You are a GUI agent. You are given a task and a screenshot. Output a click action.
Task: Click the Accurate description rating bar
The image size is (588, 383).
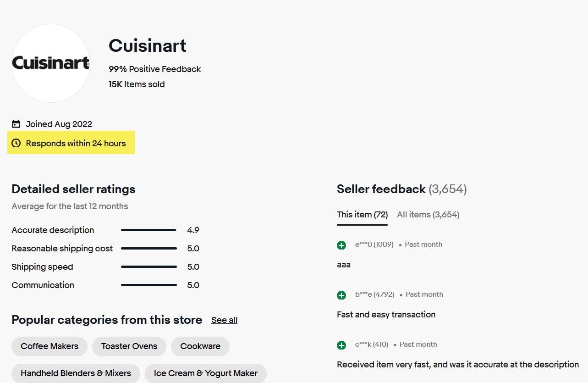148,230
